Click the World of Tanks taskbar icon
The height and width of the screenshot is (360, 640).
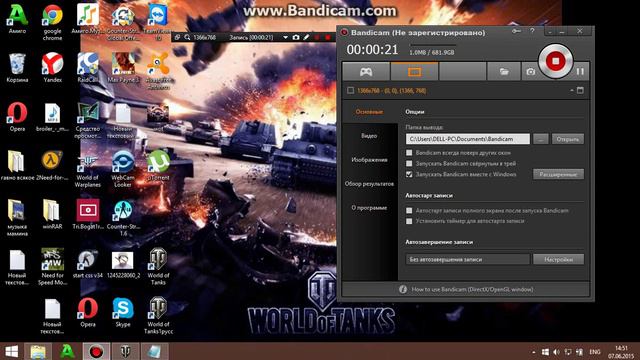[x=125, y=351]
